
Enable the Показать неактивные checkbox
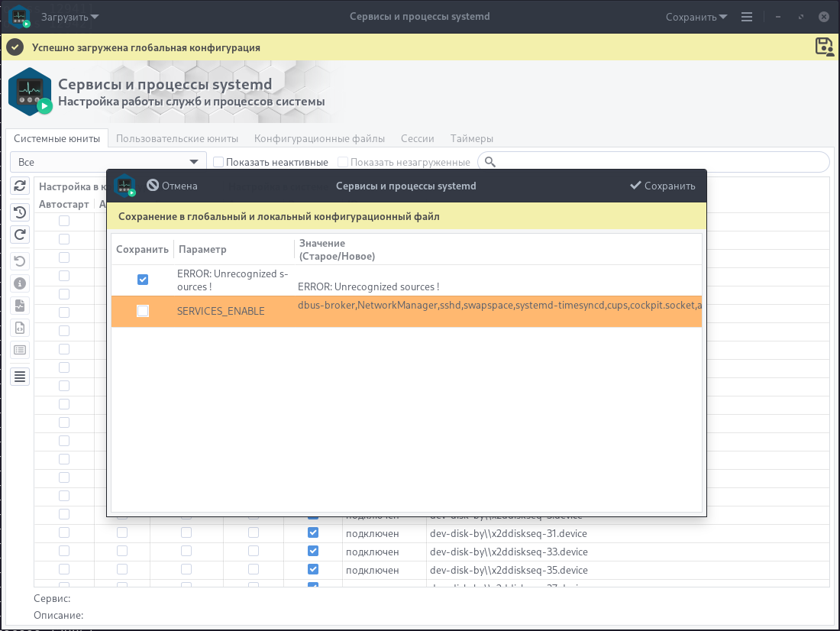218,162
